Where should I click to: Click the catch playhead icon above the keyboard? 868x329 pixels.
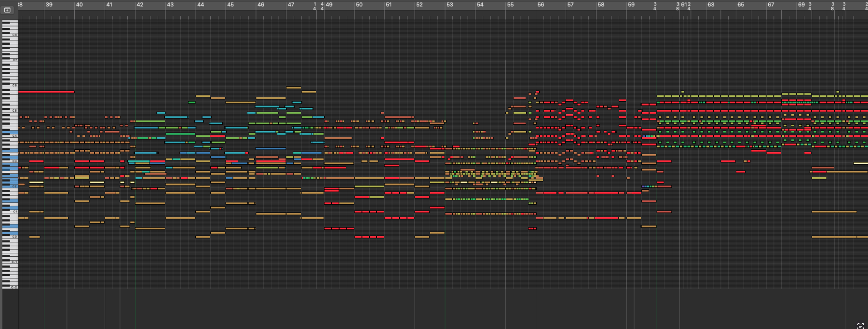pos(7,10)
